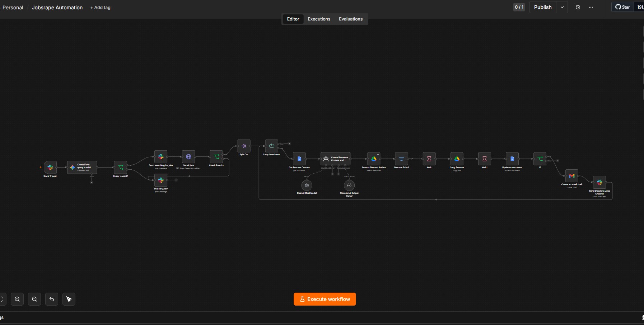Click the Wait node hourglass
Viewport: 644px width, 325px height.
[x=429, y=159]
